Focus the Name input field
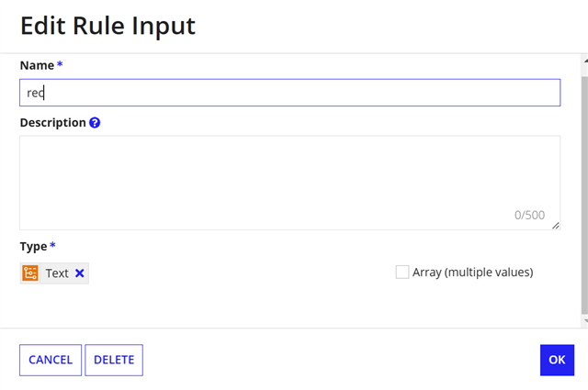Screen dimensions: 588x390 pos(290,93)
